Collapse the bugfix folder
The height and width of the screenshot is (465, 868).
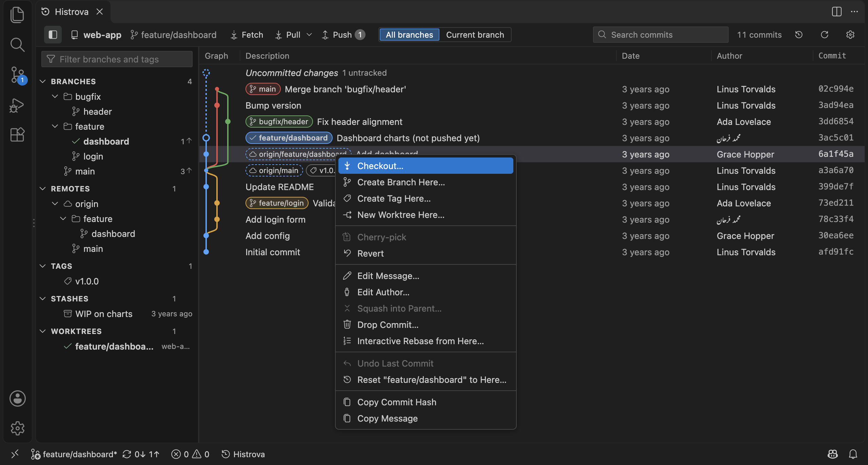(117, 97)
